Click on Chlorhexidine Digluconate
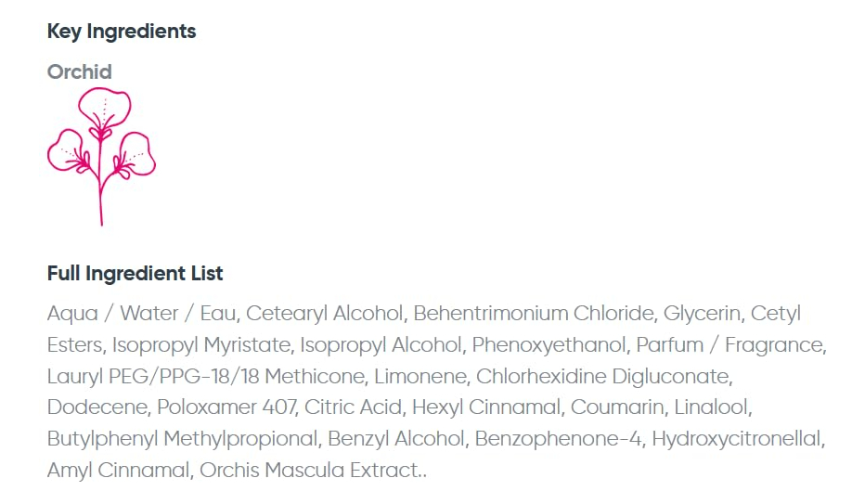 603,377
